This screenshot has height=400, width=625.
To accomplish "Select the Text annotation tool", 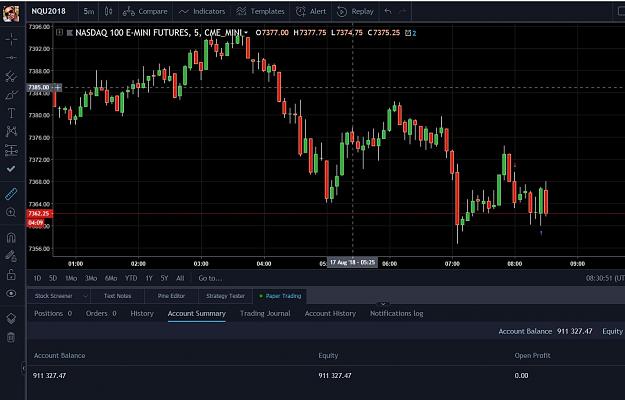I will [11, 113].
